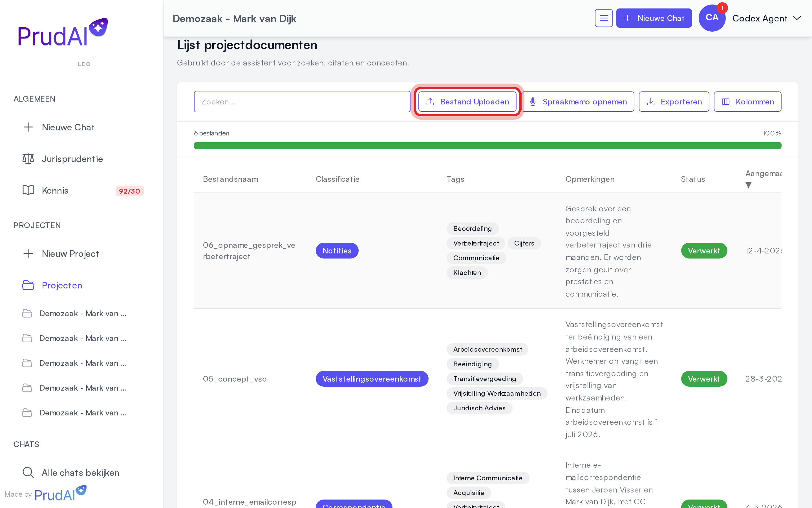812x508 pixels.
Task: Click the Tags column header
Action: coord(455,179)
